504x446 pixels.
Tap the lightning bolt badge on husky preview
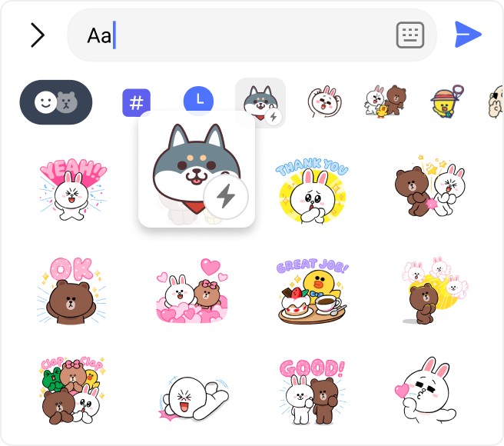(x=226, y=197)
